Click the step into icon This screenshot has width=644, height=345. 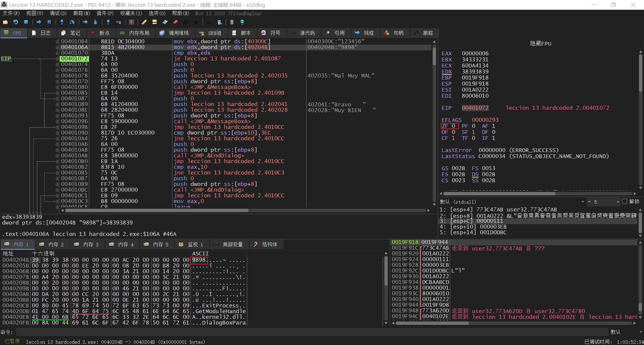tap(62, 22)
